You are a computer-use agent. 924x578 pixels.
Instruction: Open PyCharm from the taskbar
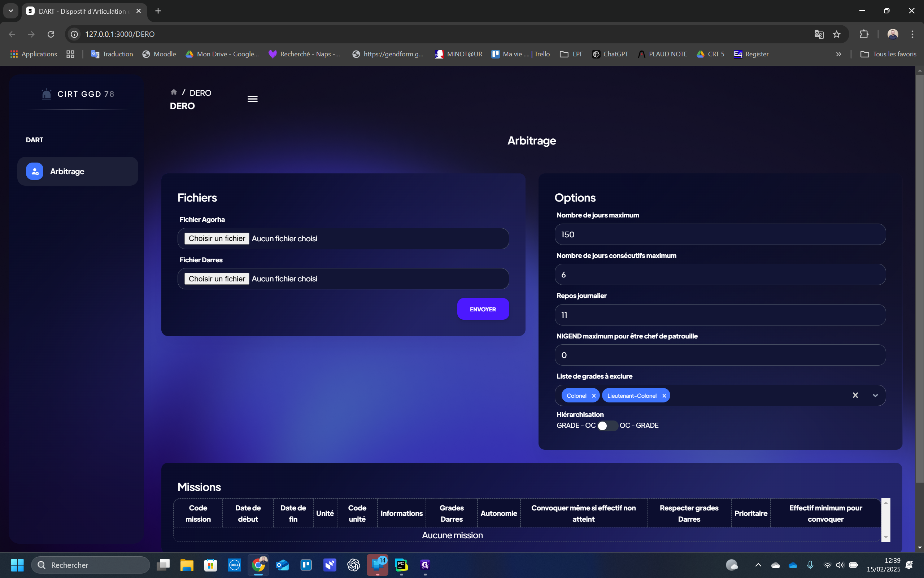click(x=401, y=565)
